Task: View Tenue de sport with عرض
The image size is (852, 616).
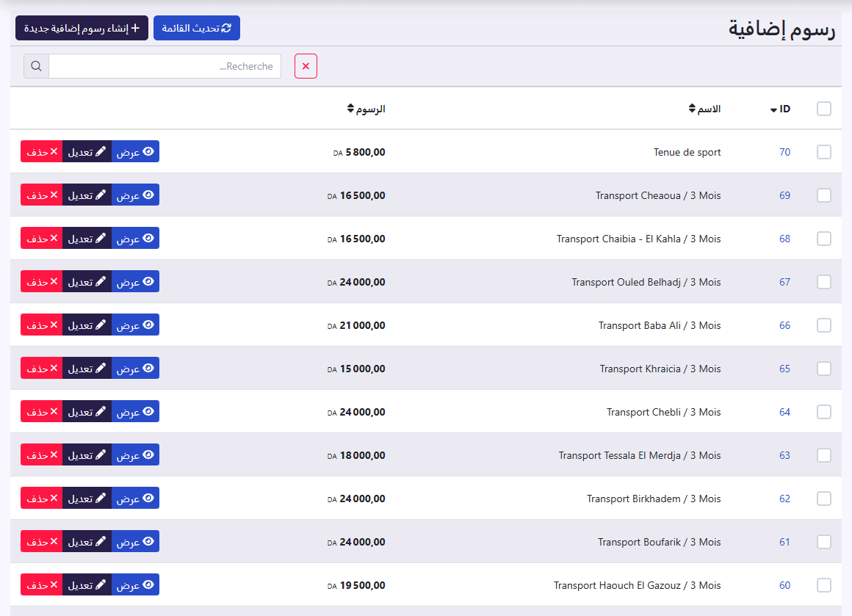Action: point(135,151)
